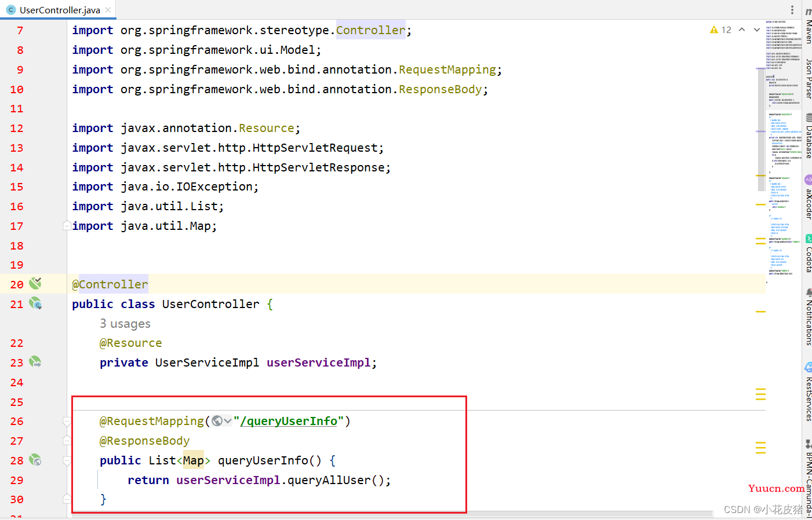Click the autowired dependency gutter icon on line 23
This screenshot has width=812, height=520.
[x=35, y=362]
